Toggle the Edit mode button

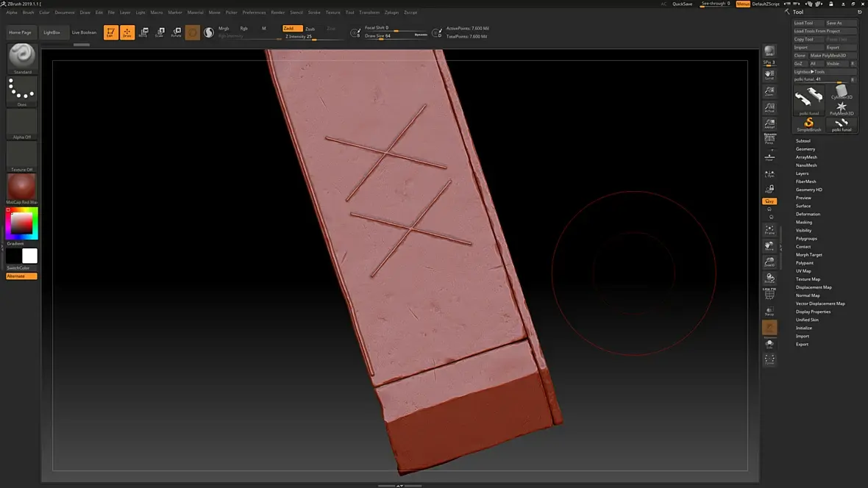pos(110,32)
